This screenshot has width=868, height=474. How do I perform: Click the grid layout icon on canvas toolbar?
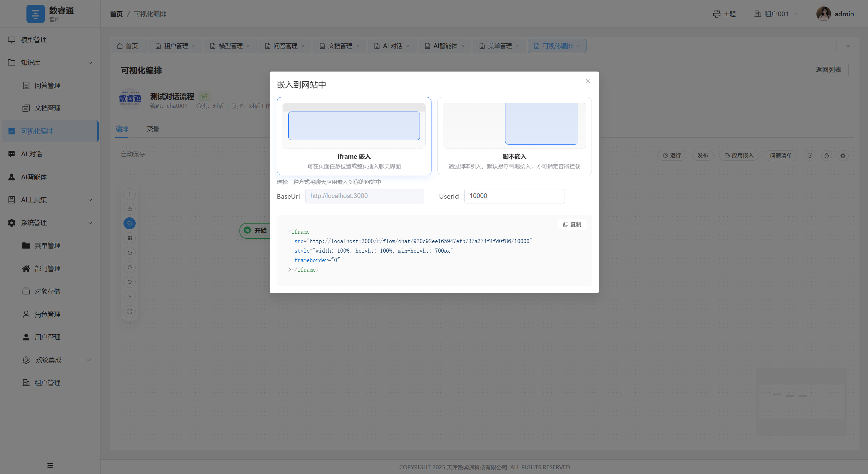tap(130, 238)
